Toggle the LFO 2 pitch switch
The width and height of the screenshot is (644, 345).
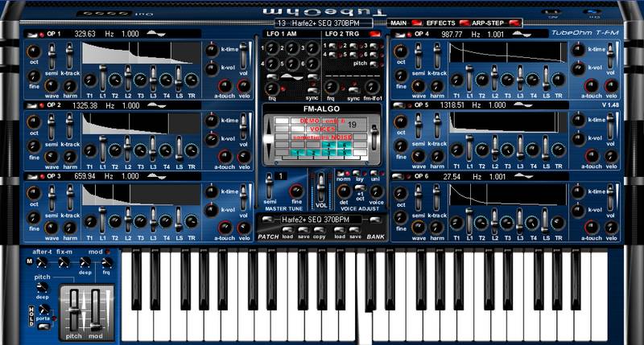click(374, 64)
